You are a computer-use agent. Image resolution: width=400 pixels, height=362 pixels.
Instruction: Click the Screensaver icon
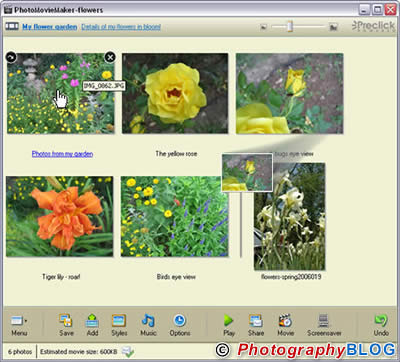[323, 321]
